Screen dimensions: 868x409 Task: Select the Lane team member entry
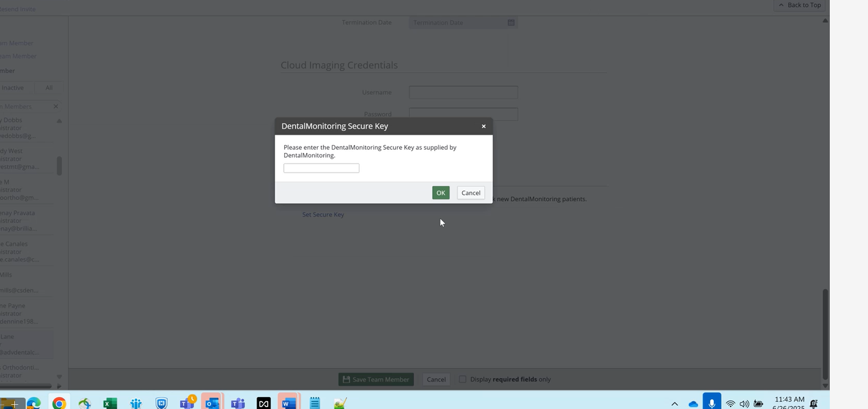(26, 345)
